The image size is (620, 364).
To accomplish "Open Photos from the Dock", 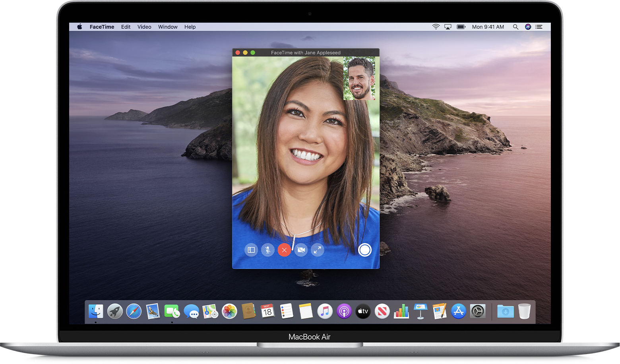I will 229,311.
